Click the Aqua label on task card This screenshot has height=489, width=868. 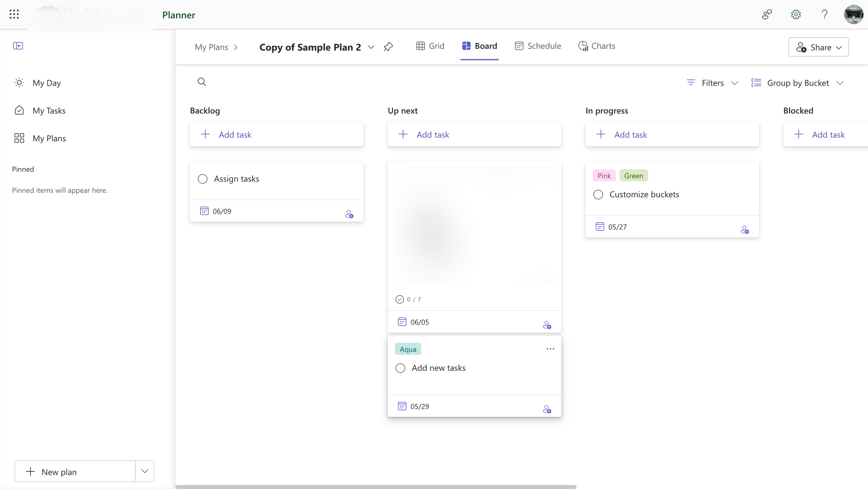click(408, 349)
